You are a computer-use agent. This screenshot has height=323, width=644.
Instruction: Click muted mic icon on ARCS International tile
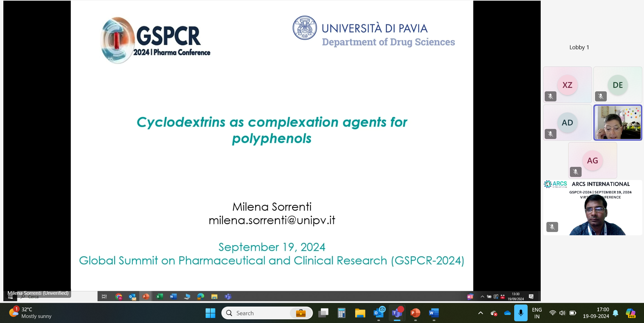552,227
